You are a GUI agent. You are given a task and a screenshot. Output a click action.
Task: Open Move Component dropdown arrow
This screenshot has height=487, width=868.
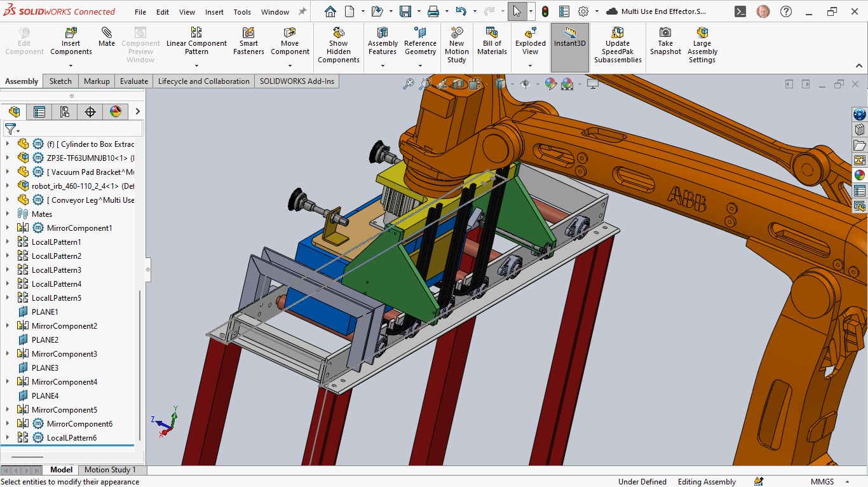click(290, 65)
